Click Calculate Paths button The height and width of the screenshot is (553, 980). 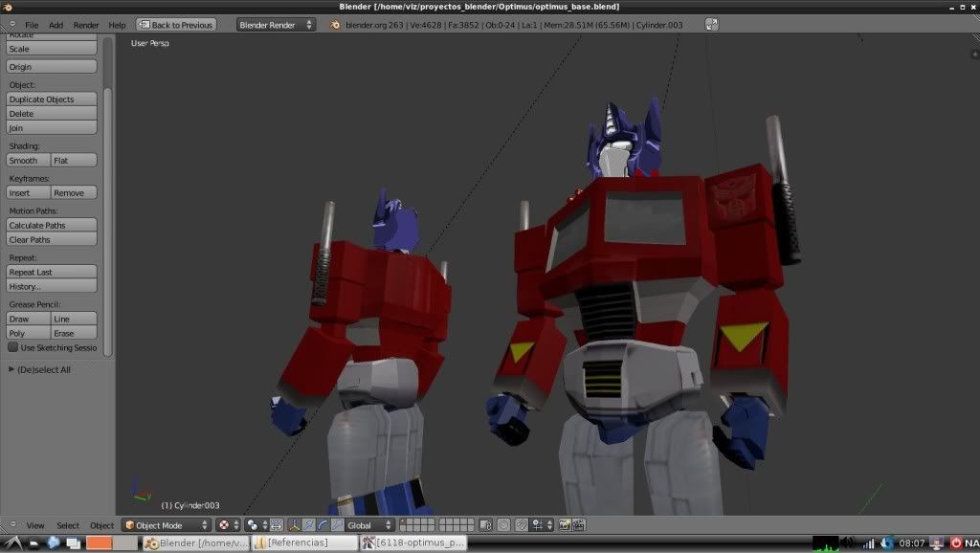[x=52, y=225]
